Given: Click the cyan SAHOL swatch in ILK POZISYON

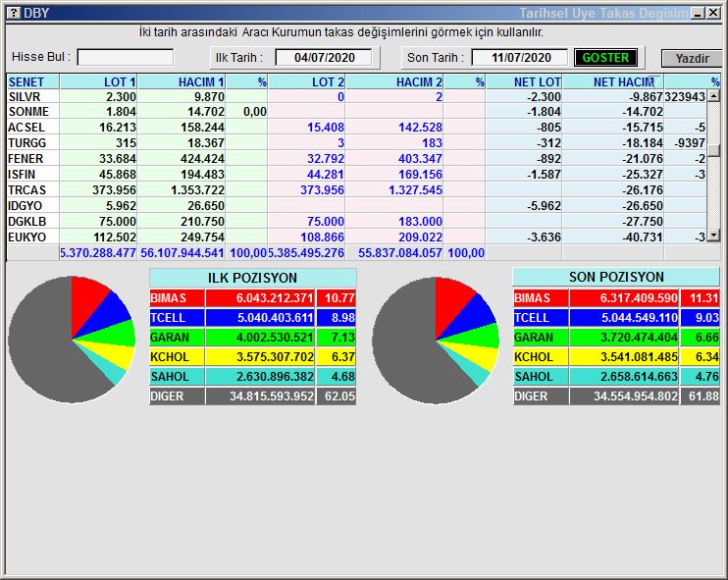Looking at the screenshot, I should (177, 376).
